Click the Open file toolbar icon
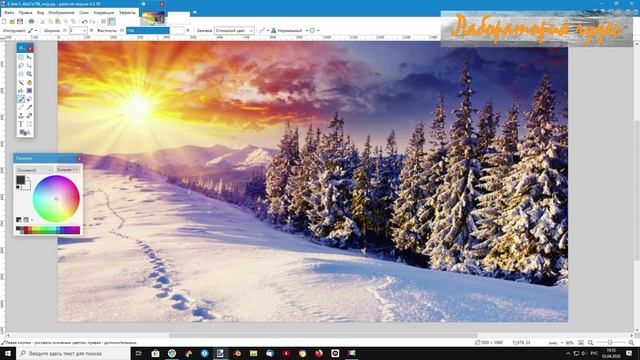The height and width of the screenshot is (360, 640). coord(12,21)
